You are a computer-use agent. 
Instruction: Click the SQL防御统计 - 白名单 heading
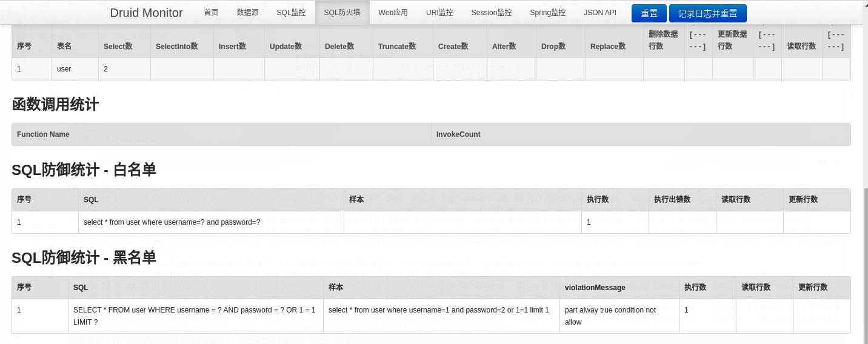click(84, 170)
